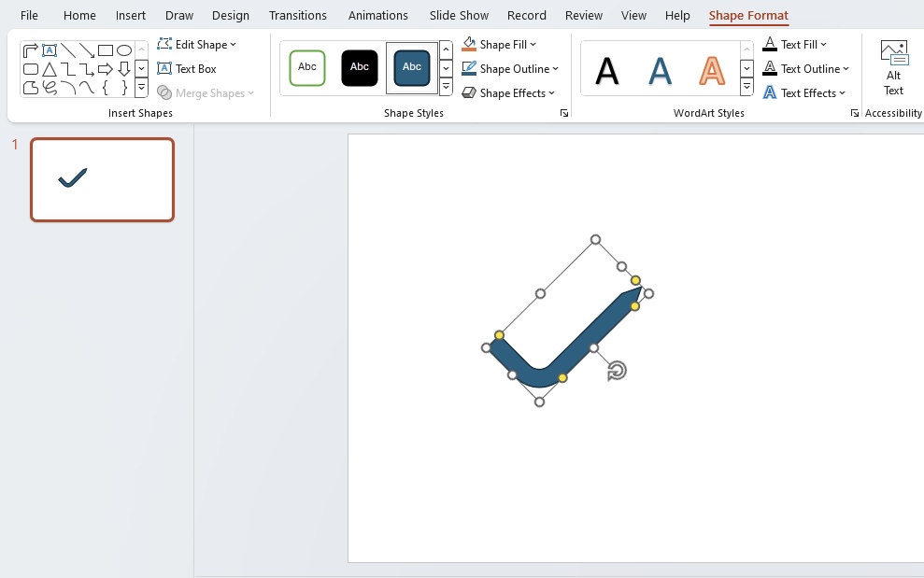Open the Slide Show tab
The image size is (924, 578).
(459, 15)
